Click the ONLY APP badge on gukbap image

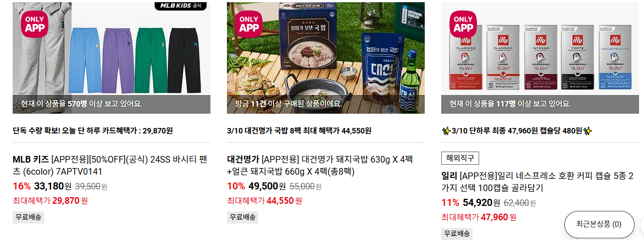click(249, 24)
